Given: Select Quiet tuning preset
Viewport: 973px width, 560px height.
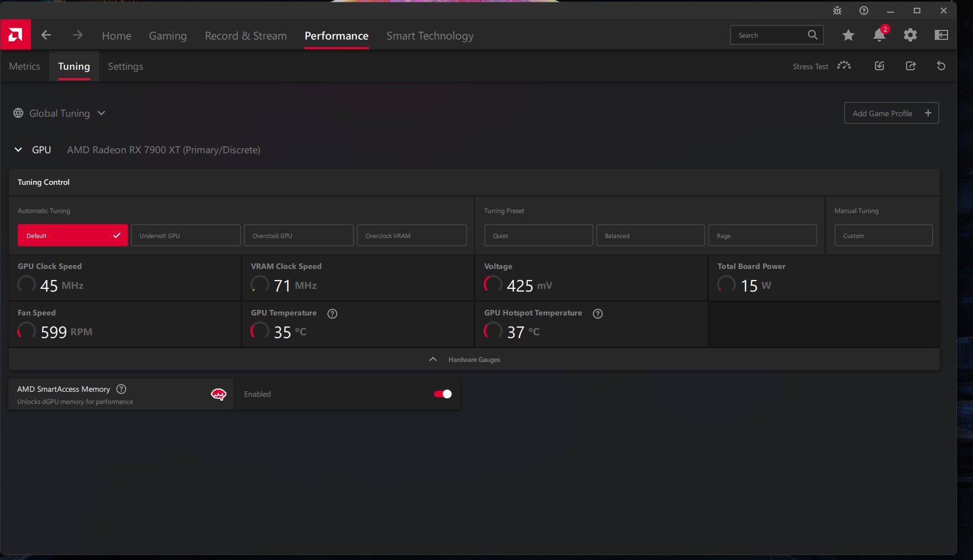Looking at the screenshot, I should (538, 235).
